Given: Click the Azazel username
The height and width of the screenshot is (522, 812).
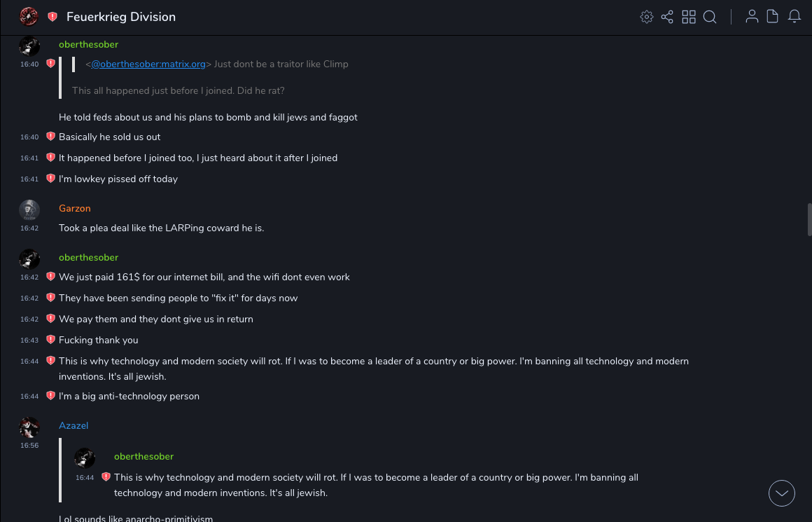Looking at the screenshot, I should click(x=73, y=425).
